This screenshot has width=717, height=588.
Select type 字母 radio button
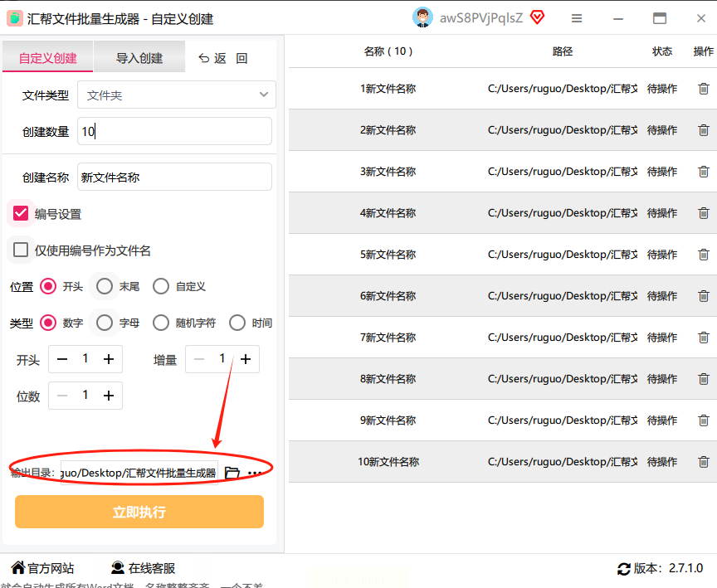point(105,323)
